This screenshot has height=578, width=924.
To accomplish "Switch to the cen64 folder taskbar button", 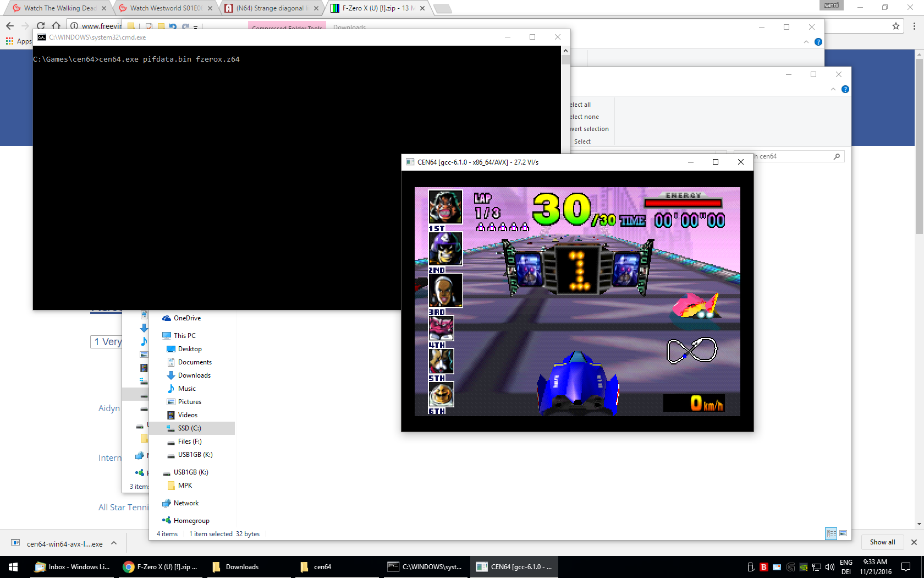I will (337, 567).
